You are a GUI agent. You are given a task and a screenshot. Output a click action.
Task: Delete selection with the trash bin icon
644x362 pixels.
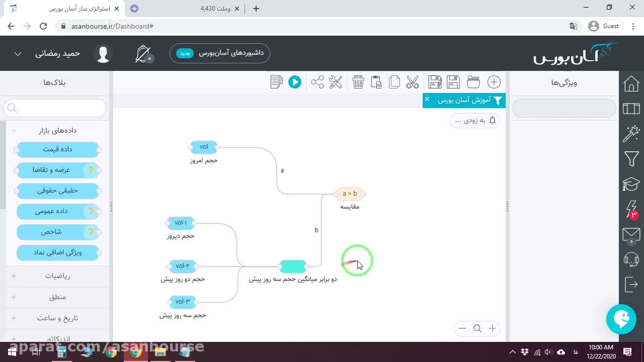pos(358,82)
